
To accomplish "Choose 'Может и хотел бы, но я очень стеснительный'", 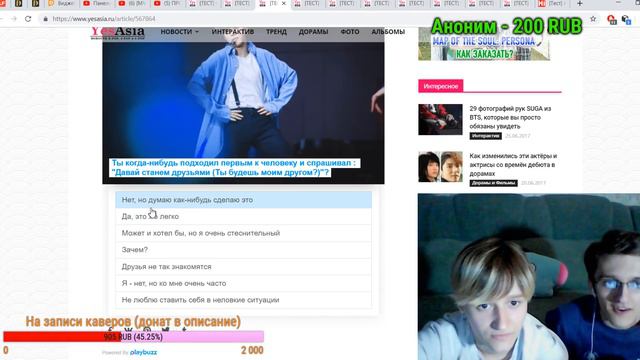I will click(244, 233).
